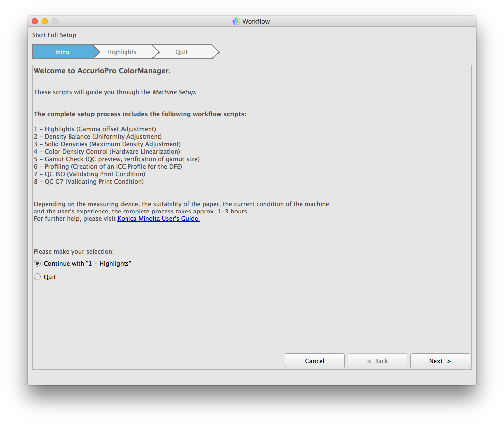Click the Workflow window title text
Viewport: 504px width, 425px height.
pos(256,21)
